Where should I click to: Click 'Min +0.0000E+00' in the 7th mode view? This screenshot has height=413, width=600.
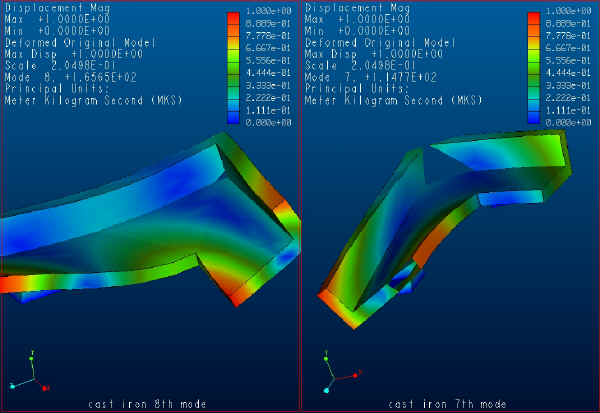coord(357,30)
